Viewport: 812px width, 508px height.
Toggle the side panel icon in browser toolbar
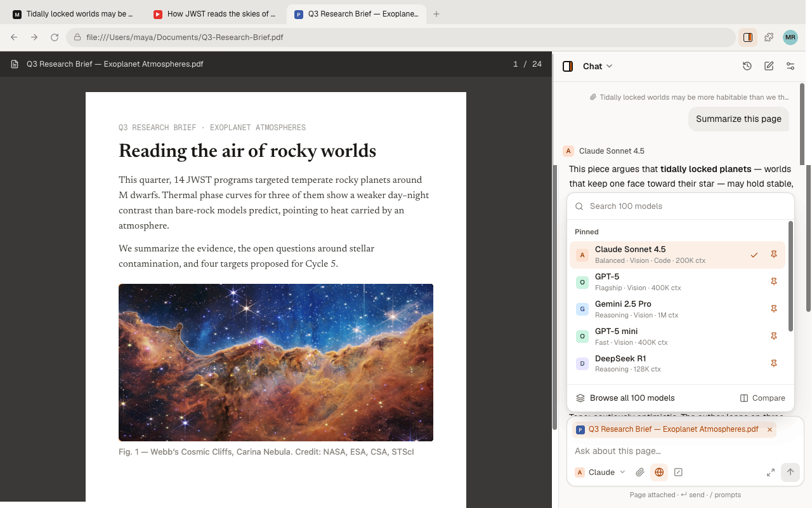coord(748,37)
